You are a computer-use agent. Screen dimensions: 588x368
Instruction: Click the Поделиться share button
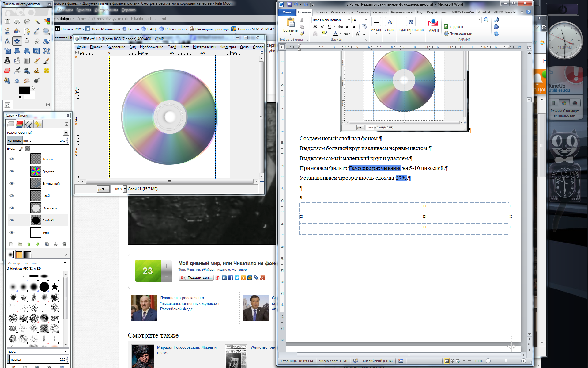[196, 278]
